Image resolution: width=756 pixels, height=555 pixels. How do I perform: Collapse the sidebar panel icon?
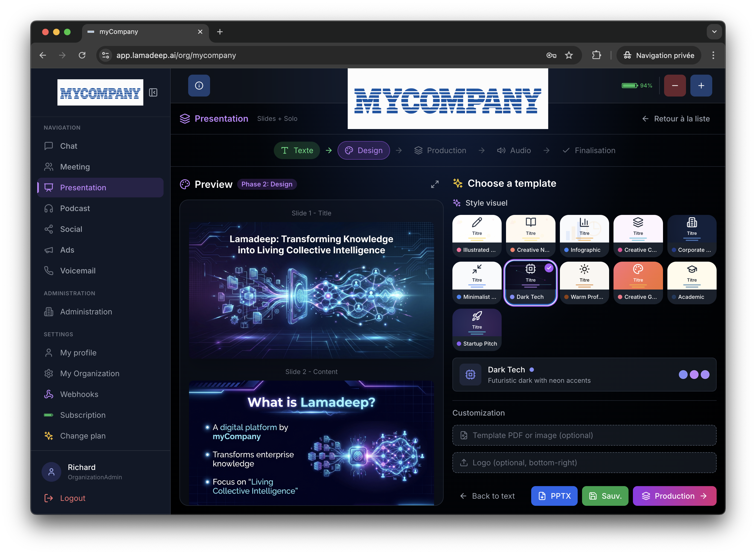coord(153,92)
